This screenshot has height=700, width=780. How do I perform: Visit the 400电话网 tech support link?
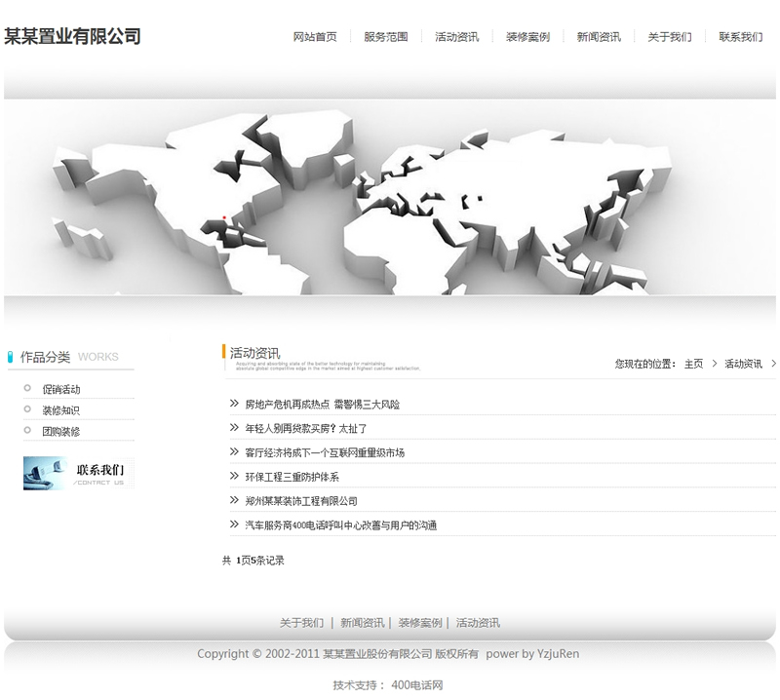pyautogui.click(x=417, y=685)
